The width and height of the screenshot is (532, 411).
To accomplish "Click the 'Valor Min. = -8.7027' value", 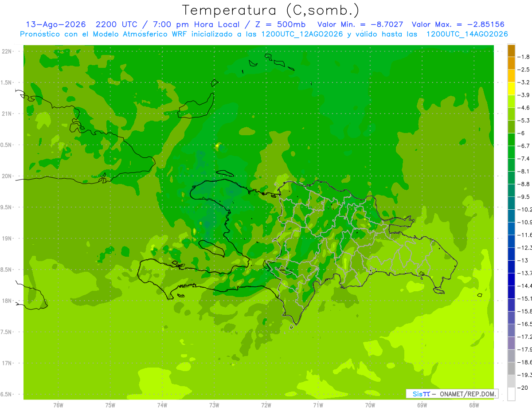I will pyautogui.click(x=360, y=24).
